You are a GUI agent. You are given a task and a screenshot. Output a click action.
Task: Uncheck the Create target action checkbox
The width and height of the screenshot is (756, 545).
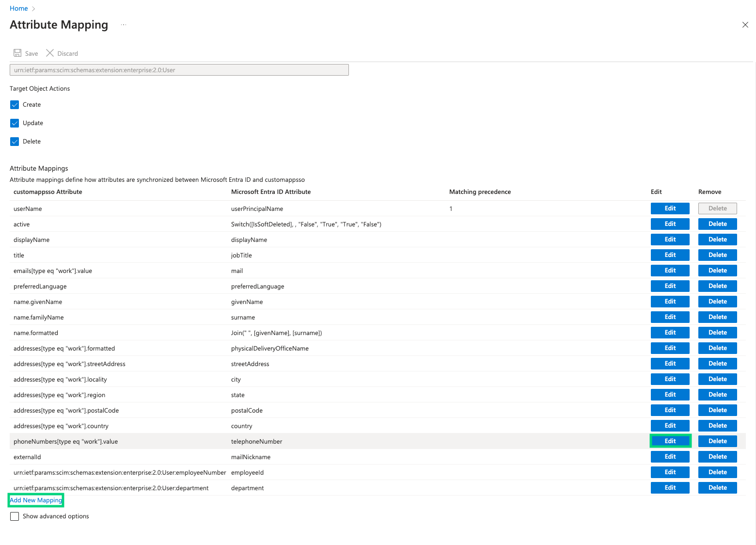pyautogui.click(x=15, y=105)
